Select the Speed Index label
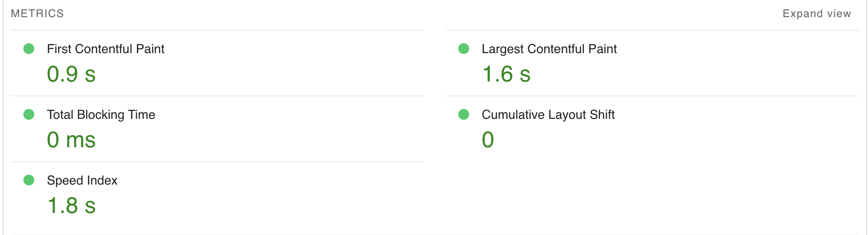This screenshot has height=235, width=868. point(82,181)
